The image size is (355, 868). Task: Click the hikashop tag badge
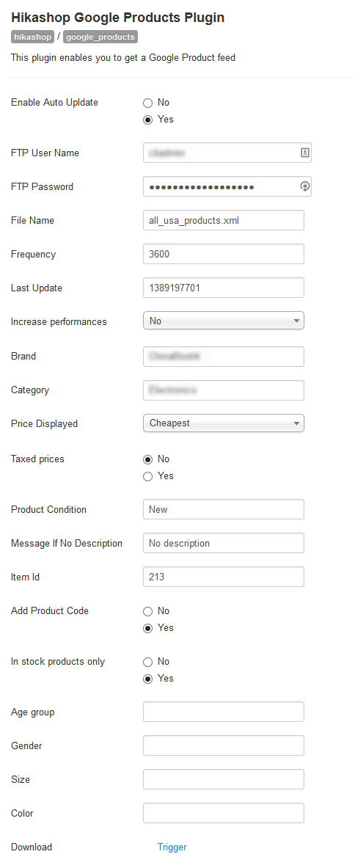32,37
